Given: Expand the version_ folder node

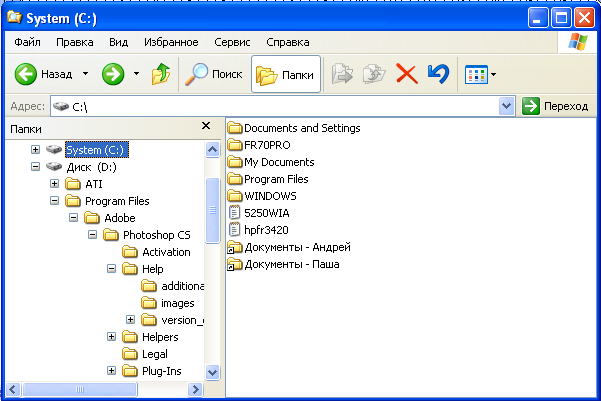Looking at the screenshot, I should tap(130, 320).
